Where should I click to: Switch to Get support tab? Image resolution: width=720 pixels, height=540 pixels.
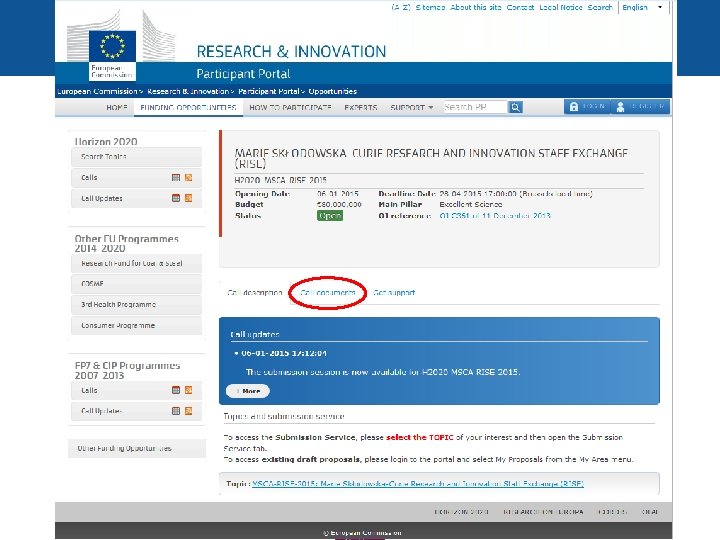[394, 292]
